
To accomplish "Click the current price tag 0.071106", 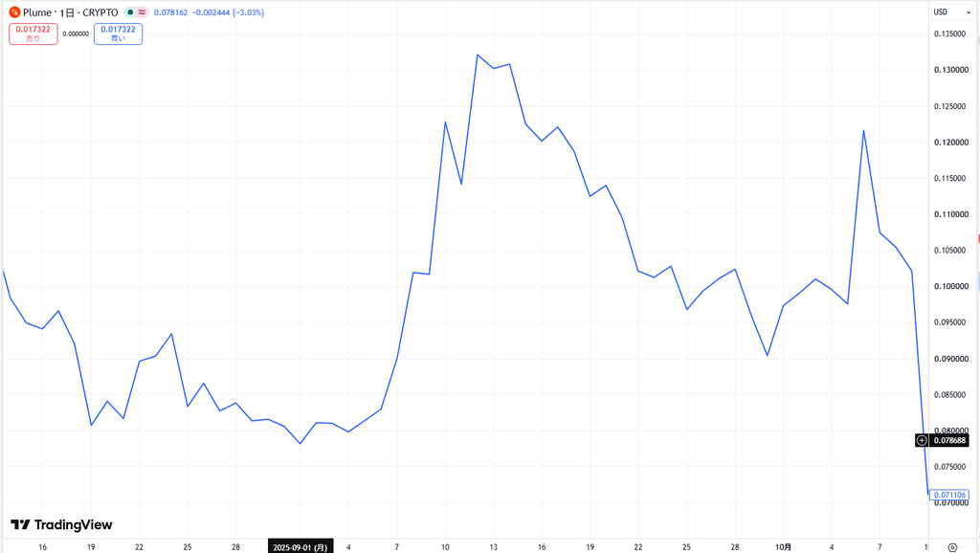I will coord(949,495).
